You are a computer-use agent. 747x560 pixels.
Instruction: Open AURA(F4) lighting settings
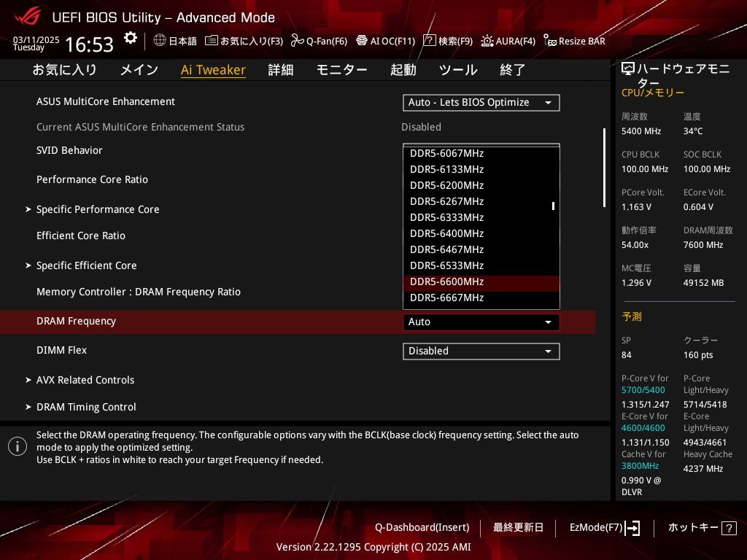point(487,41)
